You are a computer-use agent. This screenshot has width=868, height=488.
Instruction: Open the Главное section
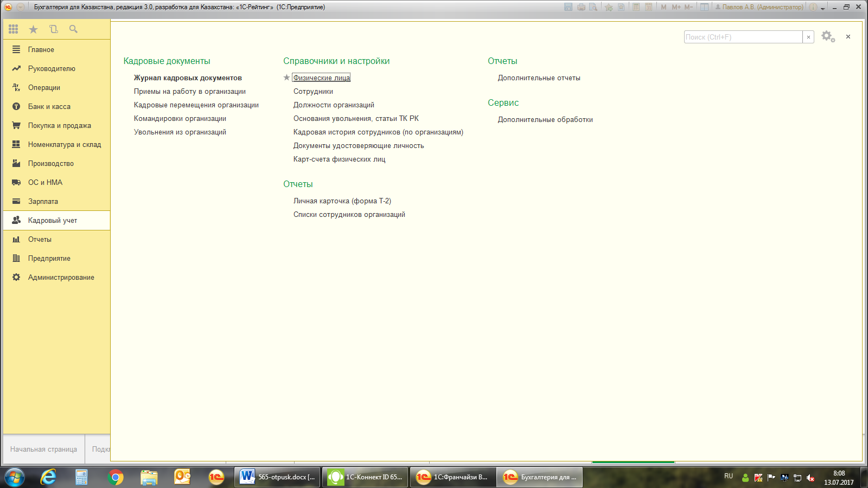(56, 49)
